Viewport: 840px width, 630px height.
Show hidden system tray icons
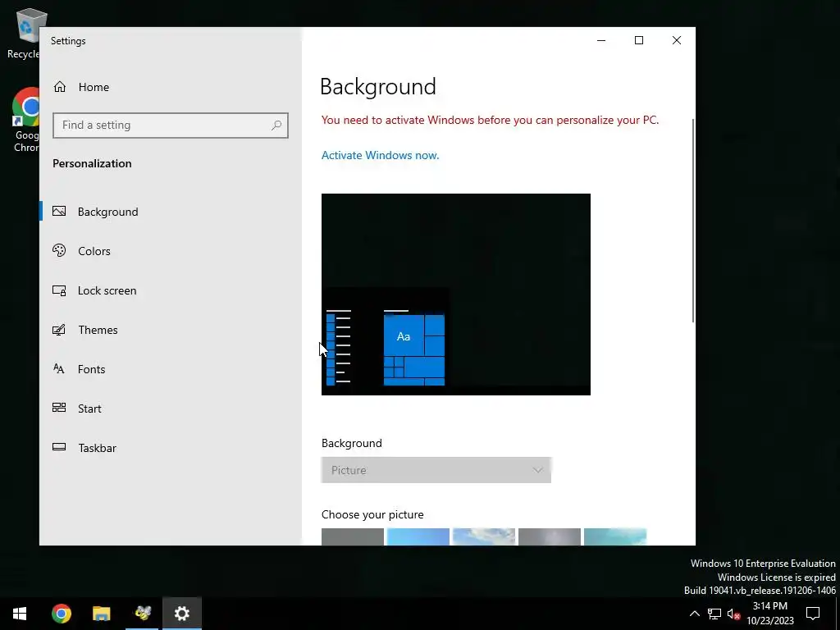(x=694, y=614)
